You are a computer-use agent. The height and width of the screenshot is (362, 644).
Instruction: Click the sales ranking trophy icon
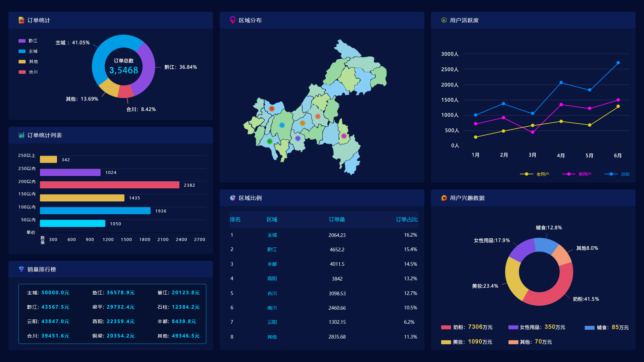21,269
